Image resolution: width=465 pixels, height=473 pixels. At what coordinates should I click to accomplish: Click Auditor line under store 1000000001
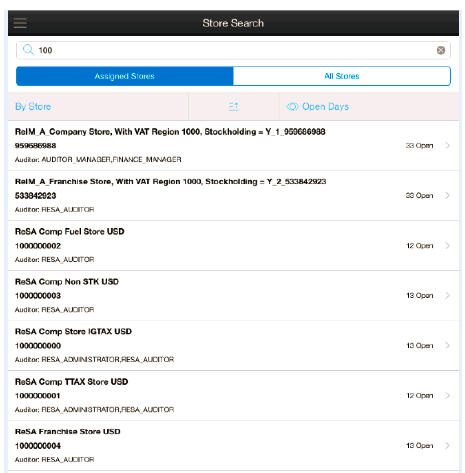(94, 410)
